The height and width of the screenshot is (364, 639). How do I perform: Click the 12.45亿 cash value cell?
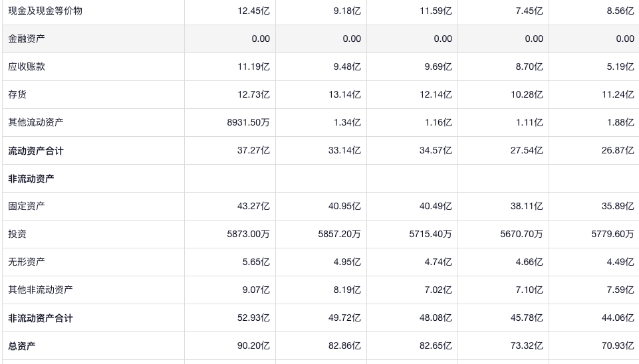tap(253, 11)
